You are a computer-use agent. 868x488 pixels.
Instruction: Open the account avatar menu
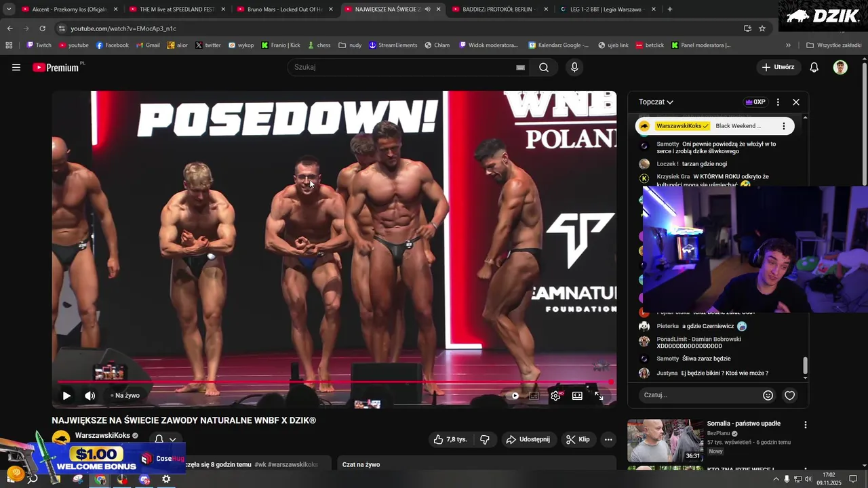(840, 67)
